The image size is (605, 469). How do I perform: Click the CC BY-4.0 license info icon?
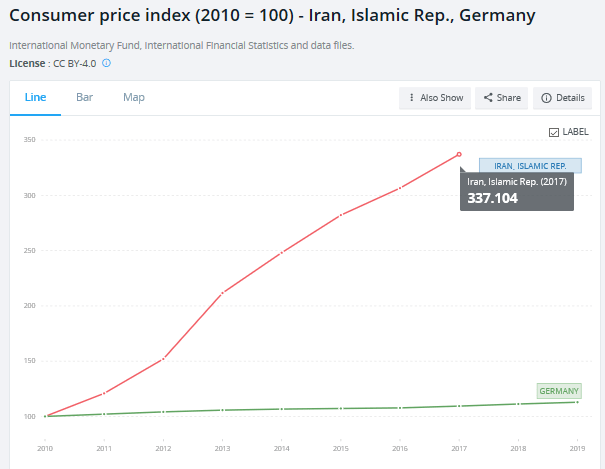106,63
